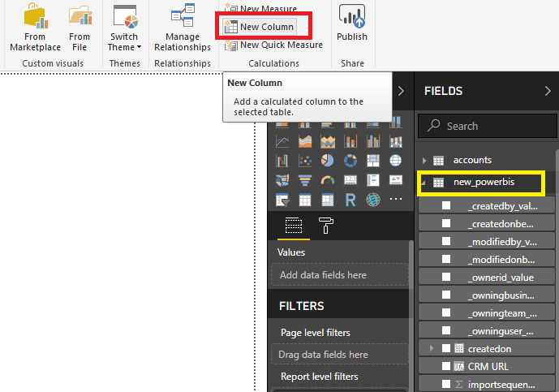Select the accounts table name
559x392 pixels.
472,160
